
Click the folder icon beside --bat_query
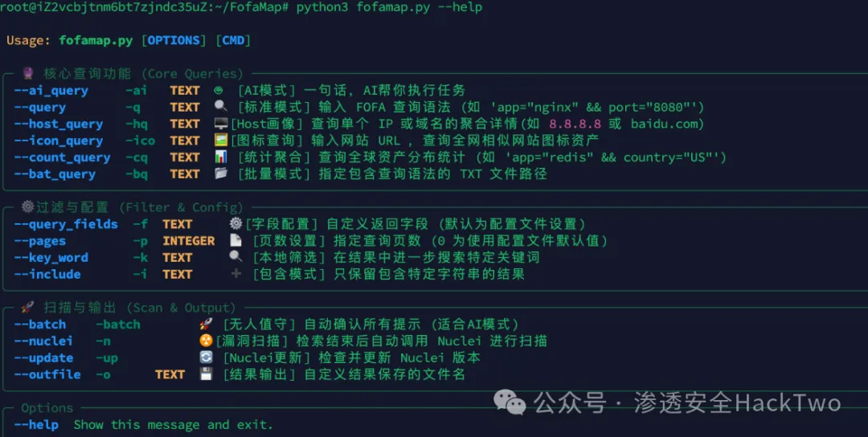221,174
